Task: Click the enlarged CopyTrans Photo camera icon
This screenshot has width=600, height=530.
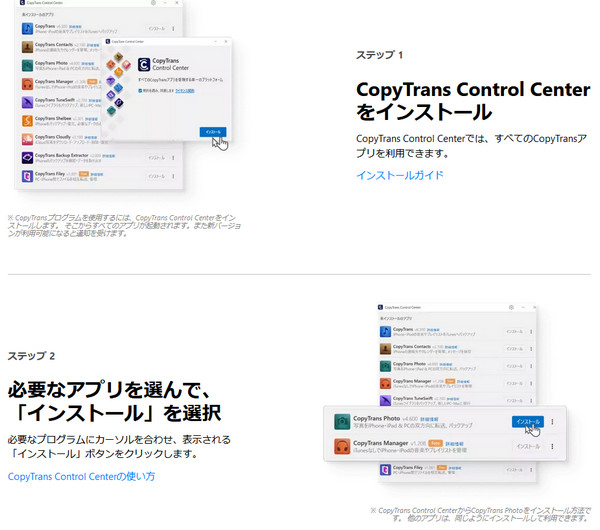Action: [342, 422]
